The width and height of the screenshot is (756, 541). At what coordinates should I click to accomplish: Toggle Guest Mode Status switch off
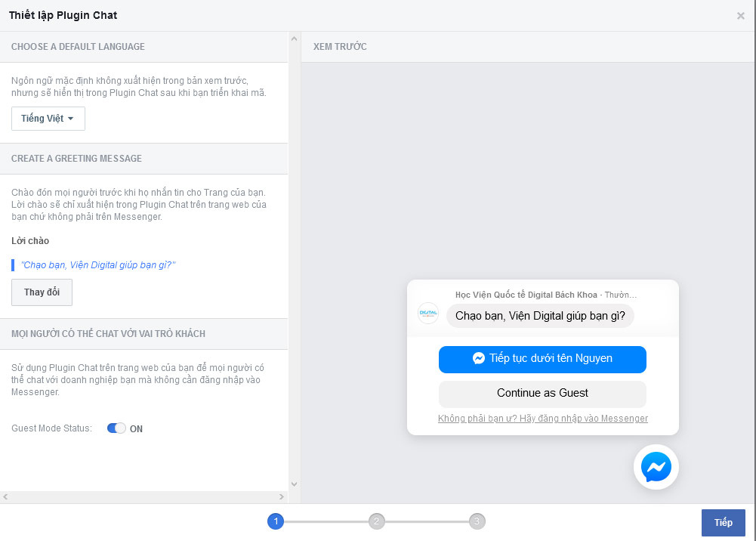(116, 428)
